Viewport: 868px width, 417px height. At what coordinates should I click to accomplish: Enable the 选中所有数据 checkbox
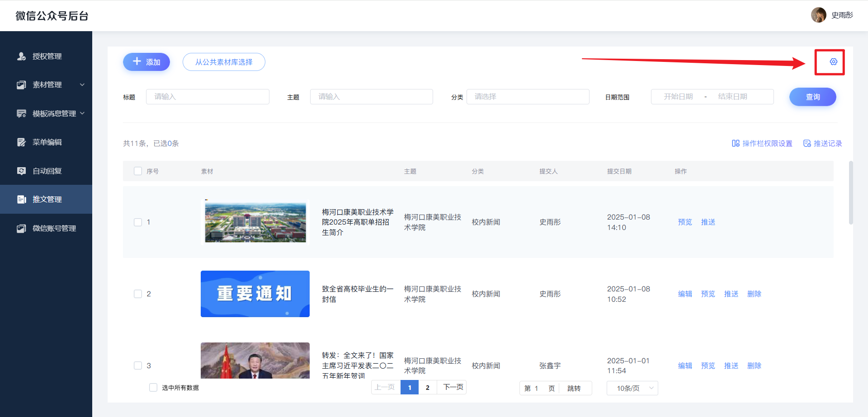153,388
